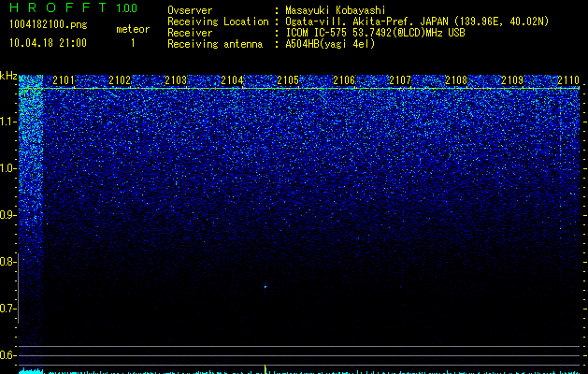This screenshot has height=374, width=588.
Task: Click the 2101 time marker
Action: point(64,79)
